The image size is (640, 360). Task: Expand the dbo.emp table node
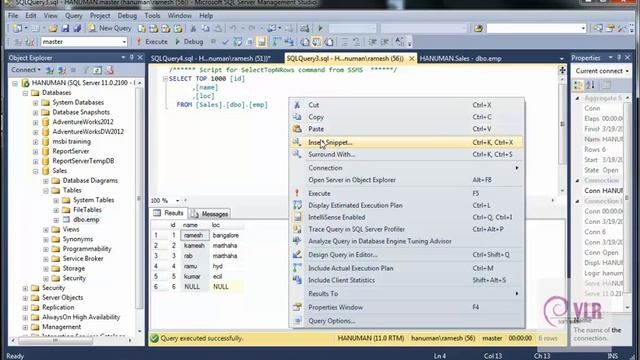(x=56, y=220)
